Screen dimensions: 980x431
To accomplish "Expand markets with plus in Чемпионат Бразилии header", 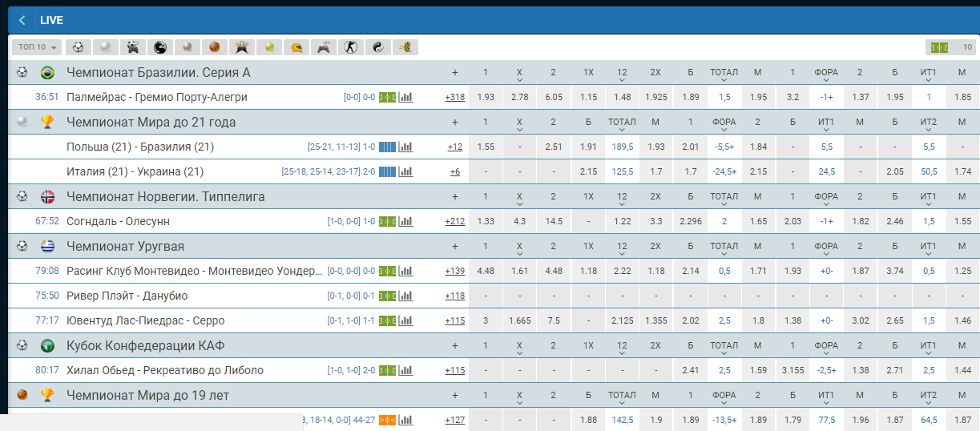I will [x=455, y=73].
